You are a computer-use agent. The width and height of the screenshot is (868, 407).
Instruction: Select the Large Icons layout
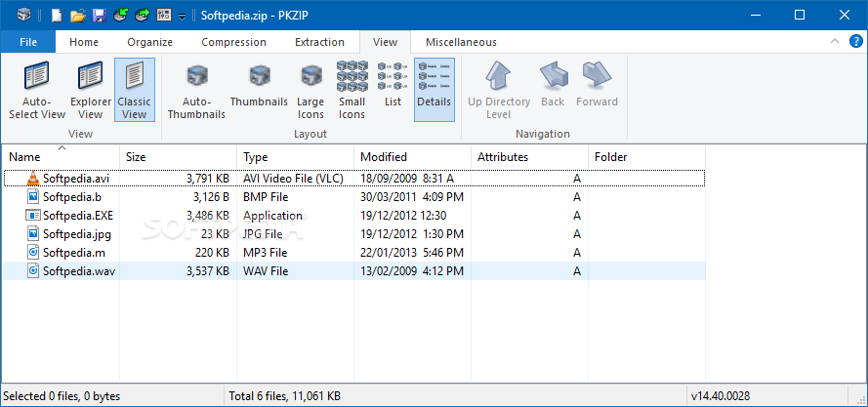tap(310, 90)
